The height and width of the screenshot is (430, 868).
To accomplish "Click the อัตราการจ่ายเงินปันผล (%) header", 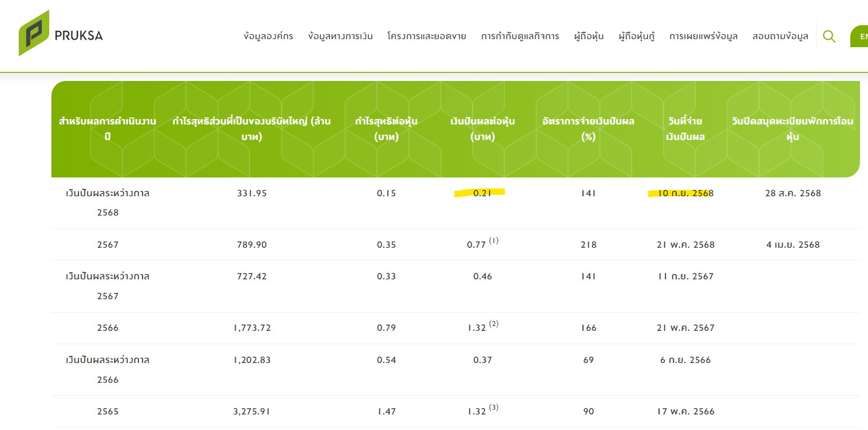I will point(588,129).
